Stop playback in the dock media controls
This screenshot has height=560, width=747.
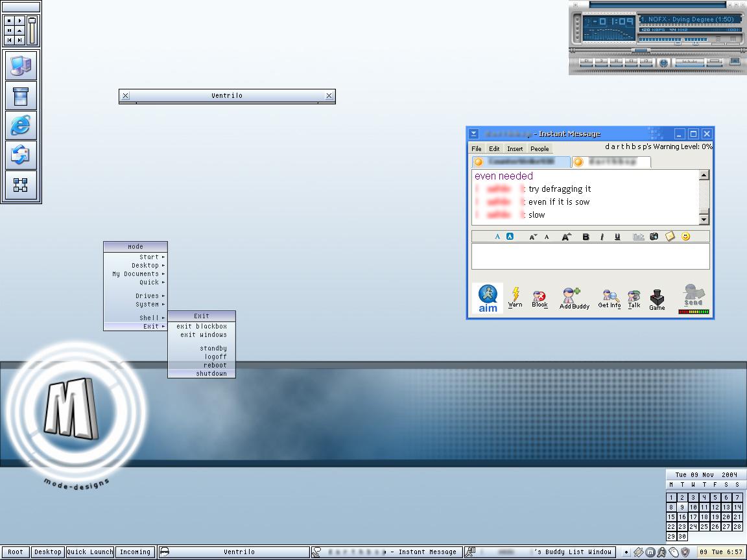[x=10, y=21]
